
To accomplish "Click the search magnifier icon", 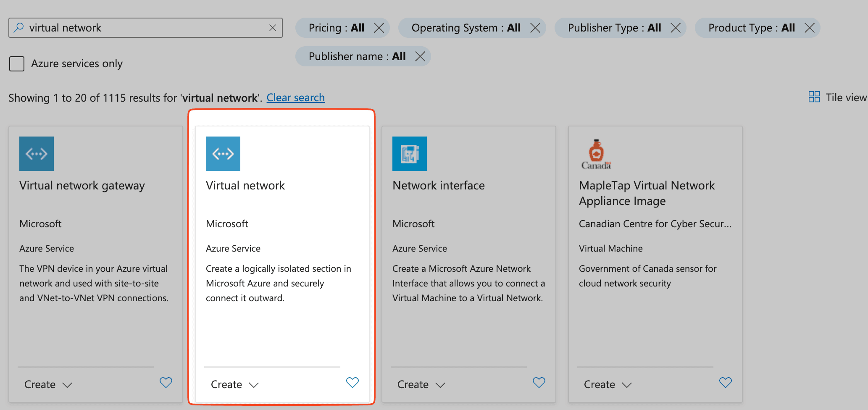I will [x=19, y=28].
